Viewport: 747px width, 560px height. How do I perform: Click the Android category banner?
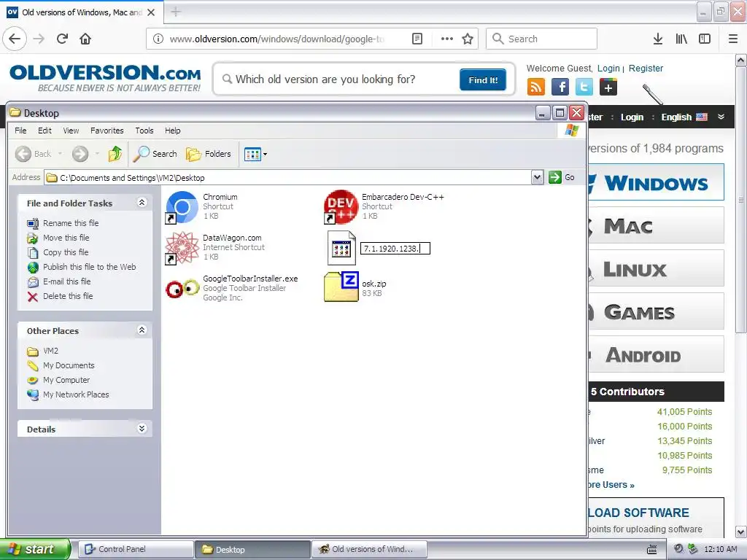tap(656, 355)
